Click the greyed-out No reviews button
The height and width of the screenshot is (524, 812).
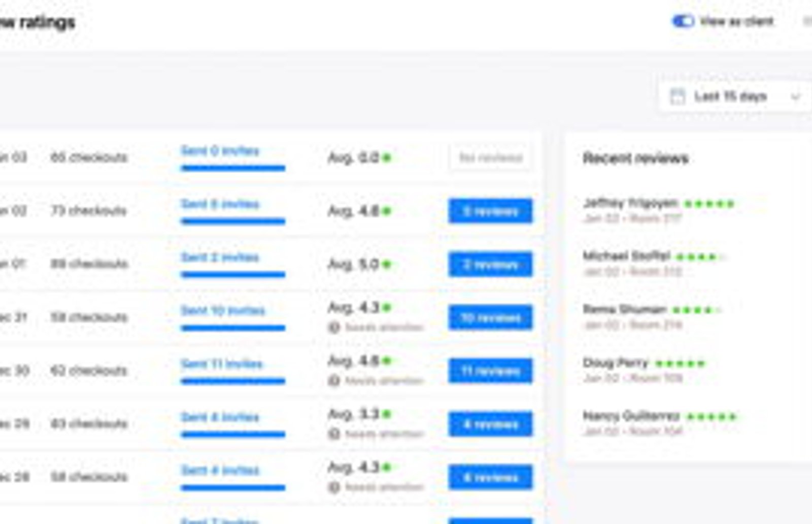click(490, 158)
